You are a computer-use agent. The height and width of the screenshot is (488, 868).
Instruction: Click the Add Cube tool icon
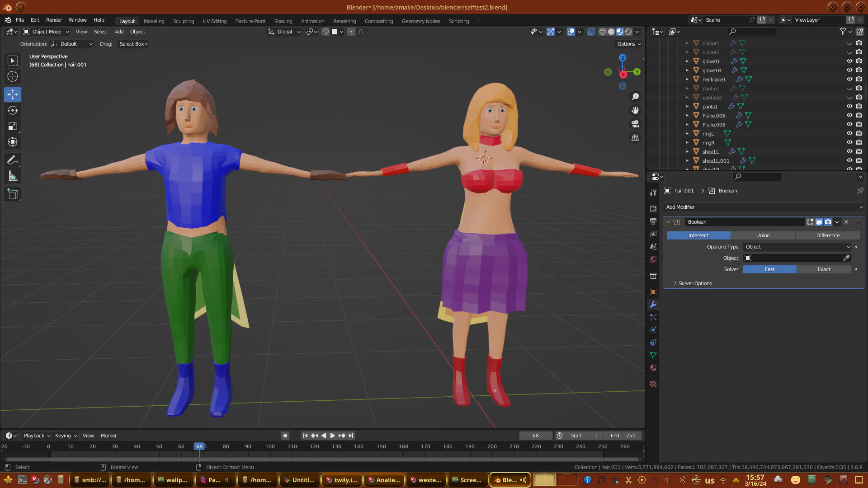click(x=13, y=194)
